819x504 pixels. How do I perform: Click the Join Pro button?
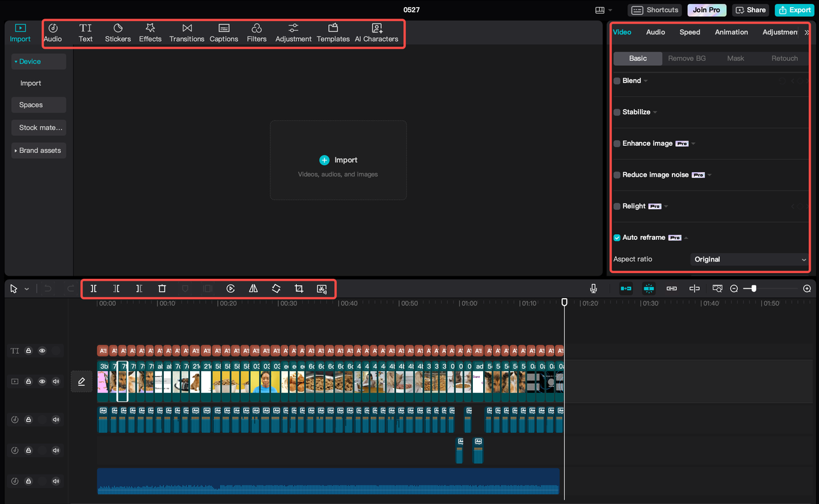(706, 10)
